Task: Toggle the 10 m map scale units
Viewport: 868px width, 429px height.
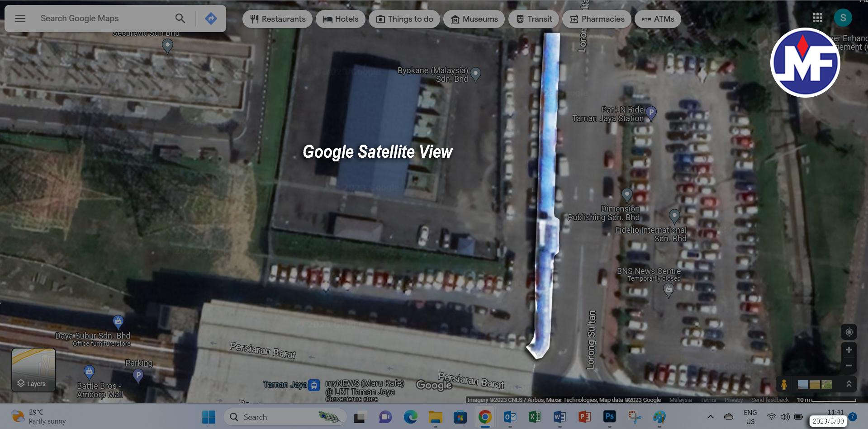Action: tap(826, 400)
